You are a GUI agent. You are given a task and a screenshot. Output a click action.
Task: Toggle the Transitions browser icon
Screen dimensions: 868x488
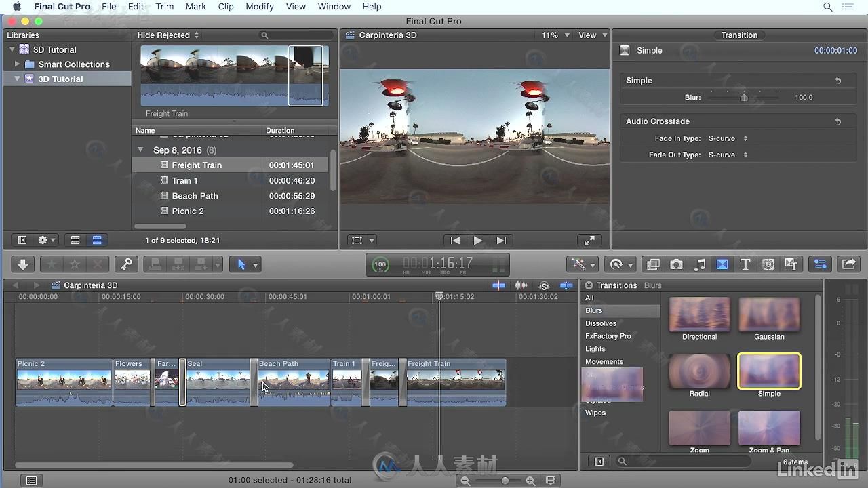click(722, 264)
